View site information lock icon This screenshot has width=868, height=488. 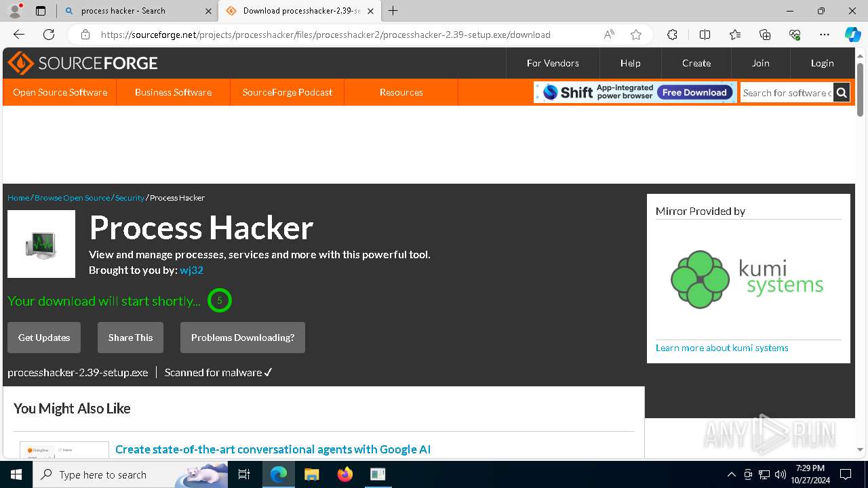(x=85, y=35)
